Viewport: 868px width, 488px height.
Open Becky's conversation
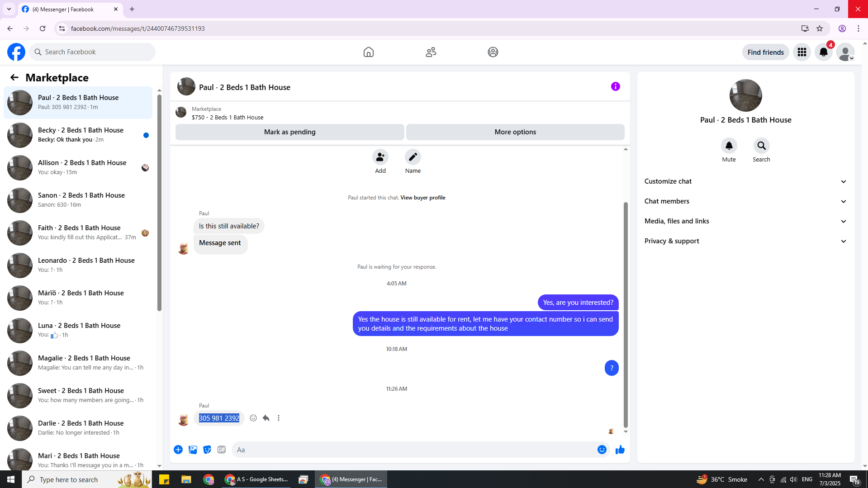coord(78,135)
